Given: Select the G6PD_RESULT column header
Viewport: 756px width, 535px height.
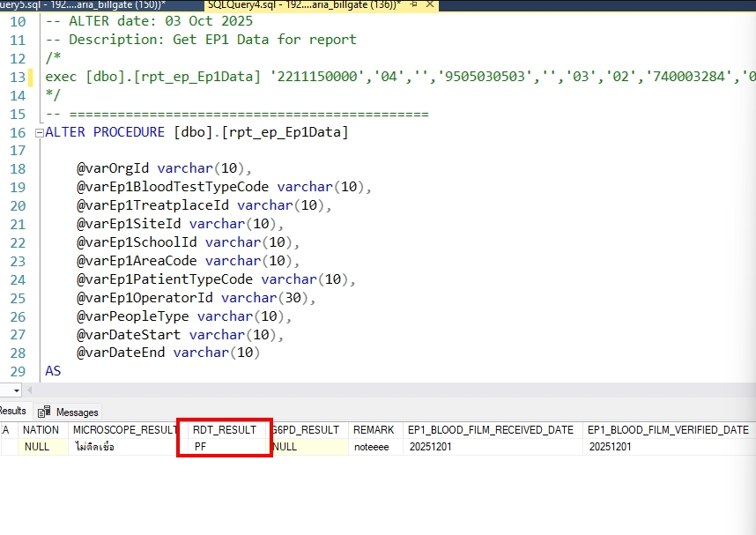Looking at the screenshot, I should point(306,430).
